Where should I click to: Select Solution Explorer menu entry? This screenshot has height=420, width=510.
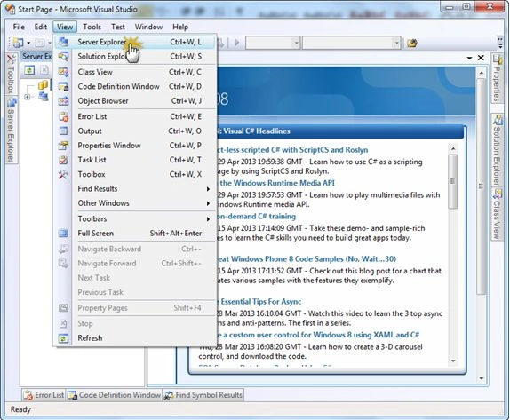135,56
